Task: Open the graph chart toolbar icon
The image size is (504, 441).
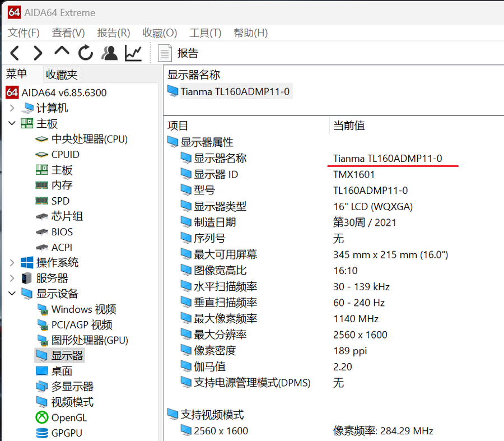Action: (x=133, y=53)
